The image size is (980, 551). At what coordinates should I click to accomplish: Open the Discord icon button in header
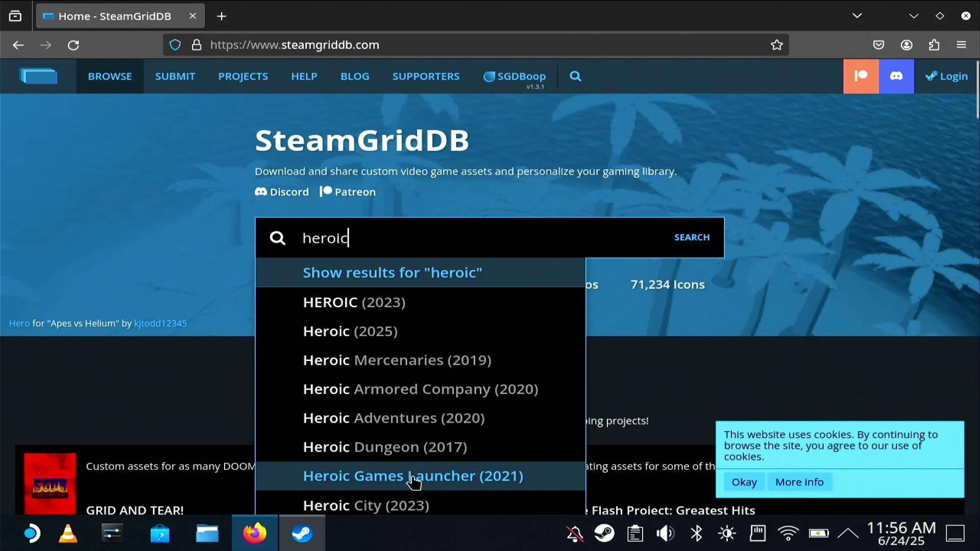tap(896, 77)
